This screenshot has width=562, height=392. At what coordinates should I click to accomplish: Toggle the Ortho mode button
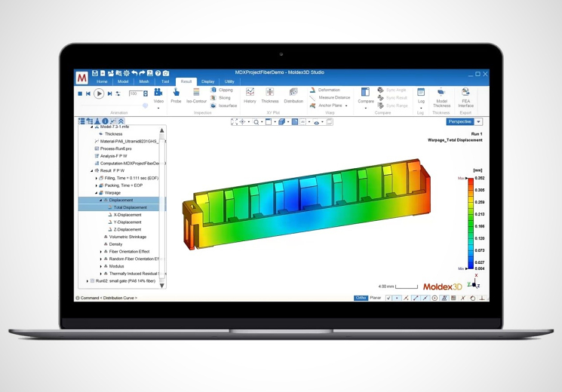click(x=361, y=298)
